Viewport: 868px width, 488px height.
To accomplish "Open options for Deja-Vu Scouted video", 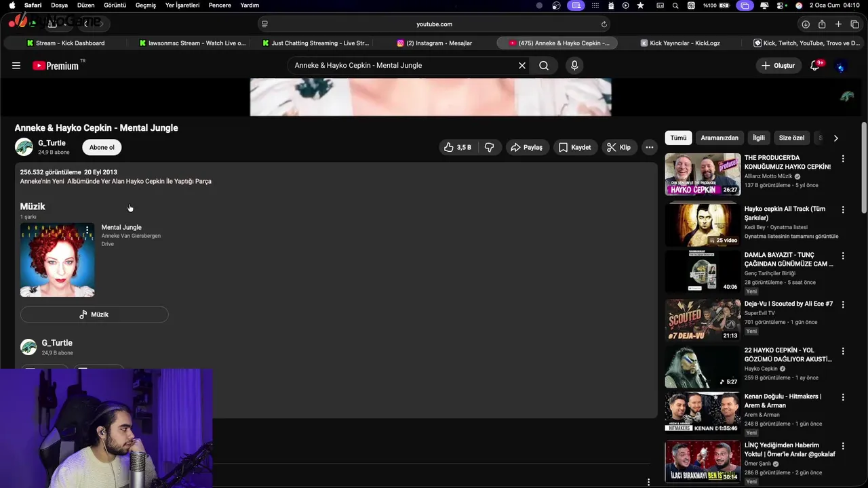I will (x=843, y=304).
